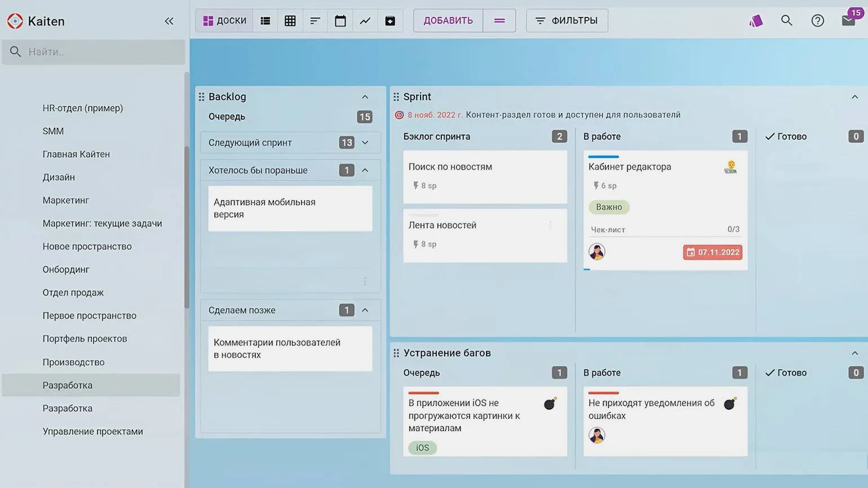Collapse the Sprint board
This screenshot has width=868, height=488.
pyautogui.click(x=854, y=97)
